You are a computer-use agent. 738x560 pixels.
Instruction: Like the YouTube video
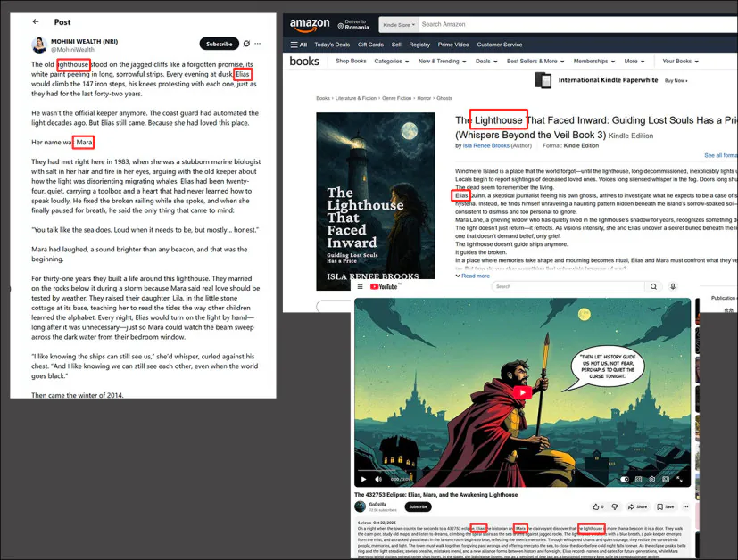point(598,506)
